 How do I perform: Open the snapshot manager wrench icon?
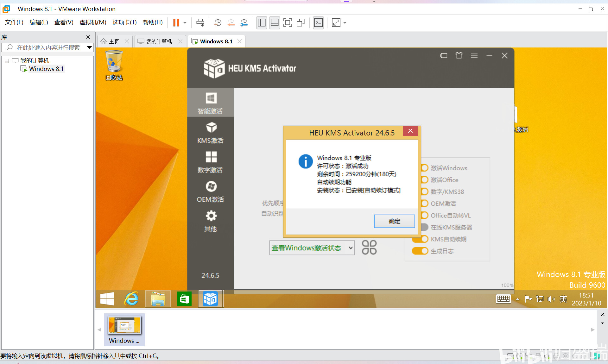(x=244, y=22)
